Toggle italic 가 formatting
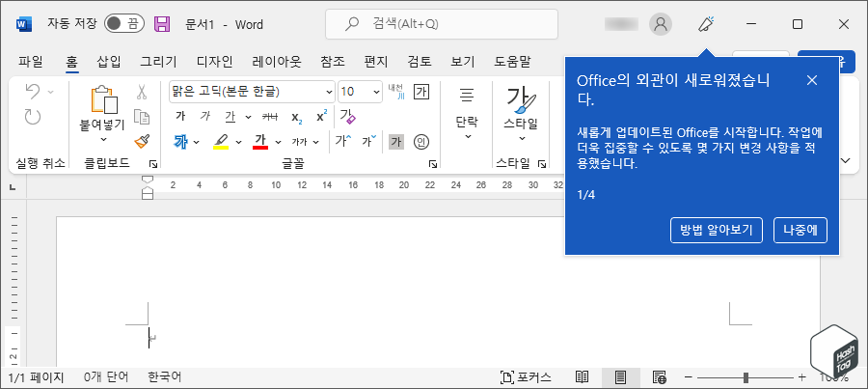Screen dimensions: 868x389 [204, 117]
